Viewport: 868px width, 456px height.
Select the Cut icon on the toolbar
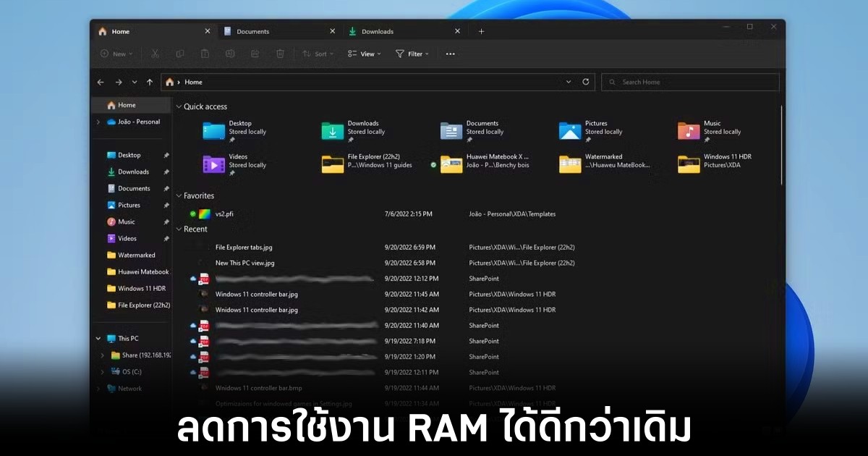[x=154, y=54]
